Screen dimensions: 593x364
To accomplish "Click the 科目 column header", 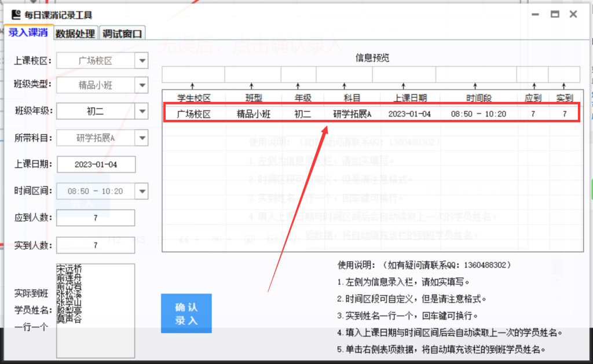I will [352, 98].
